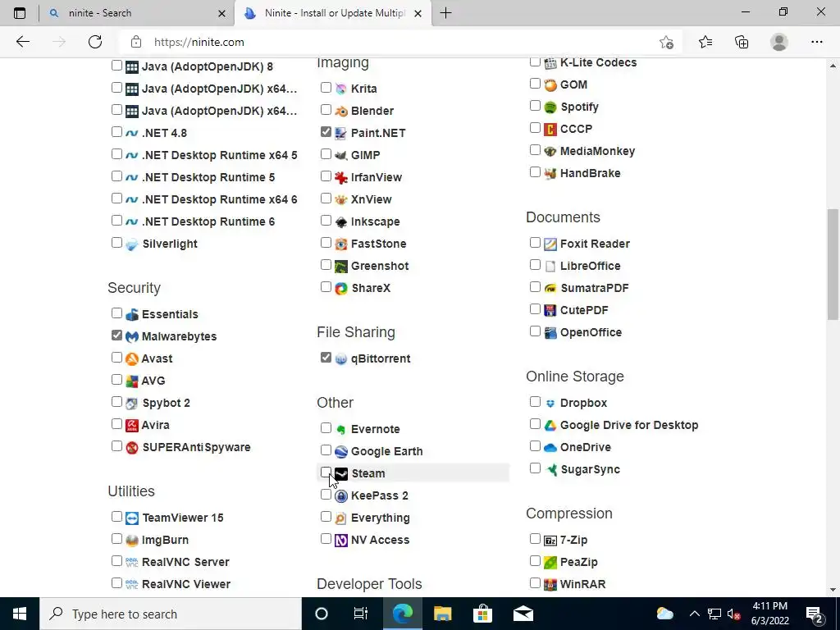Click the Windows search box
The height and width of the screenshot is (630, 840).
coord(171,614)
